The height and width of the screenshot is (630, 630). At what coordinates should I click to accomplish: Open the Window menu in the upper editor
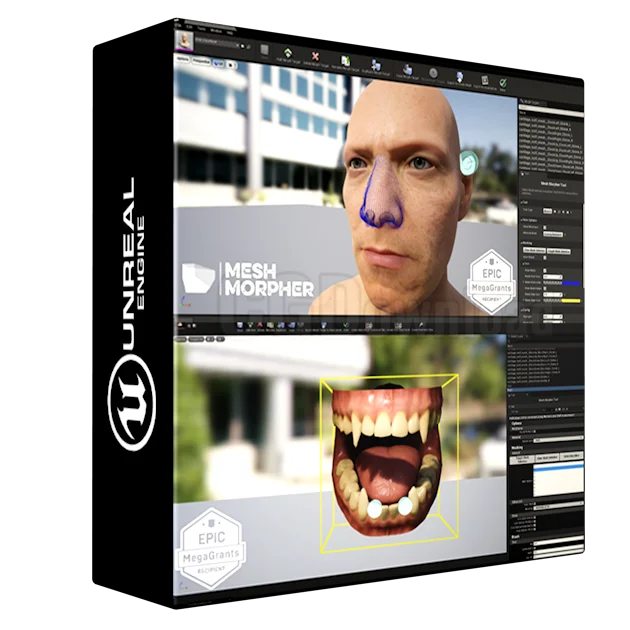coord(216,30)
